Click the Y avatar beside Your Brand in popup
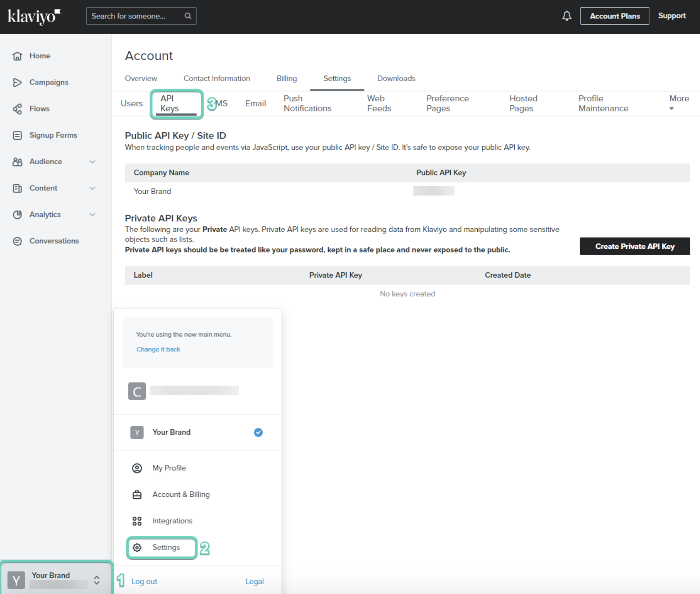 tap(137, 432)
